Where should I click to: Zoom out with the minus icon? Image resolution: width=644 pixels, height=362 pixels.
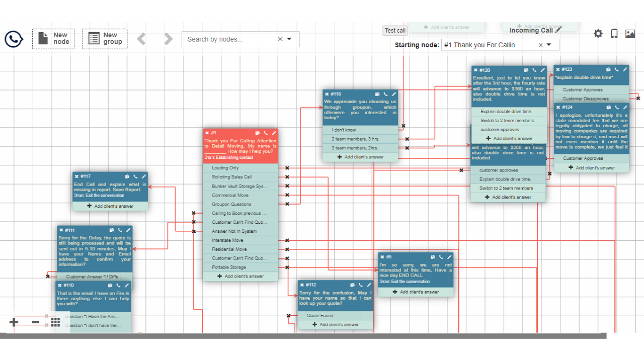click(35, 322)
